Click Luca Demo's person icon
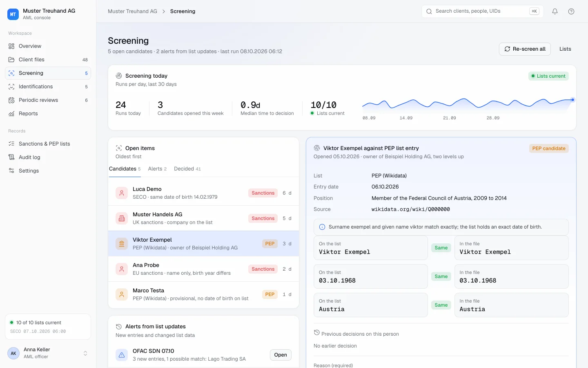Viewport: 588px width, 368px height. click(x=122, y=193)
